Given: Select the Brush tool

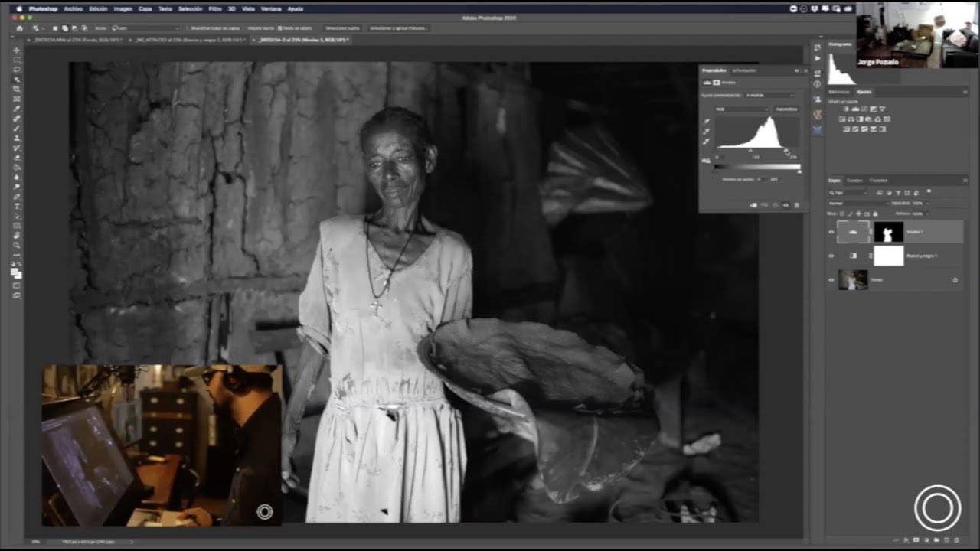Looking at the screenshot, I should pos(17,129).
